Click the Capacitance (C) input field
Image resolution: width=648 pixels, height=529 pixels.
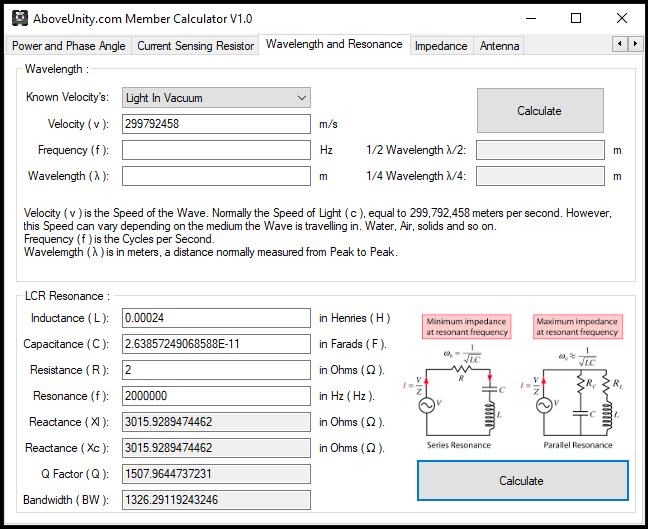tap(216, 344)
